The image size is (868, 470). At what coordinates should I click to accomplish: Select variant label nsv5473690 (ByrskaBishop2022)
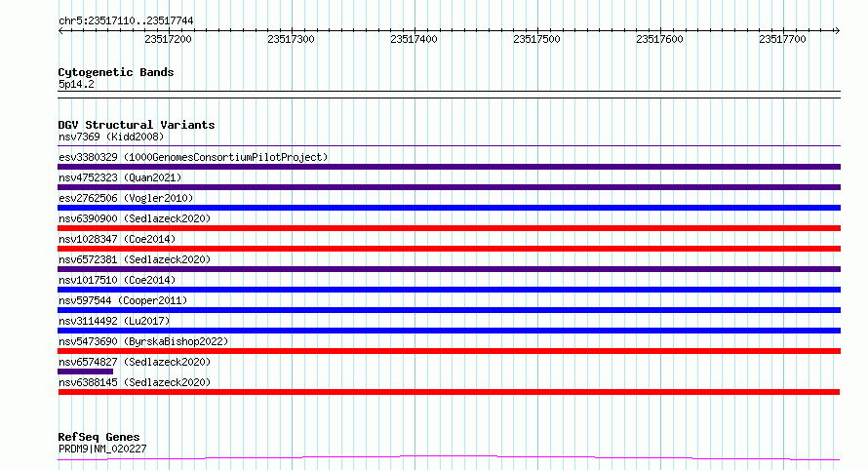pyautogui.click(x=143, y=341)
